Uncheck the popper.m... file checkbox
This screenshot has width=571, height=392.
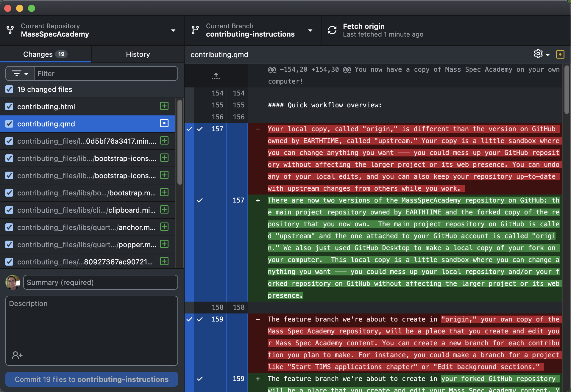(9, 244)
